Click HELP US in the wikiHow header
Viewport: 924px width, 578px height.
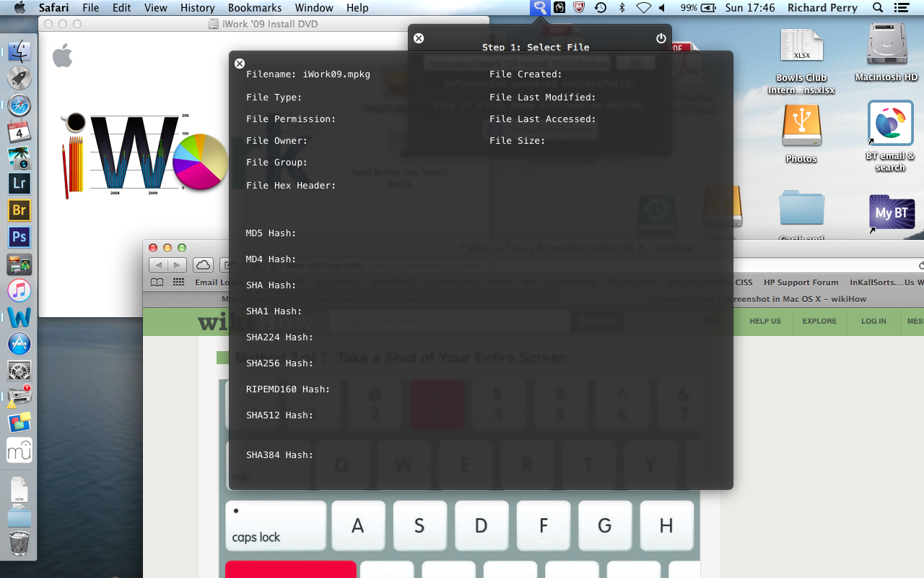(x=765, y=321)
